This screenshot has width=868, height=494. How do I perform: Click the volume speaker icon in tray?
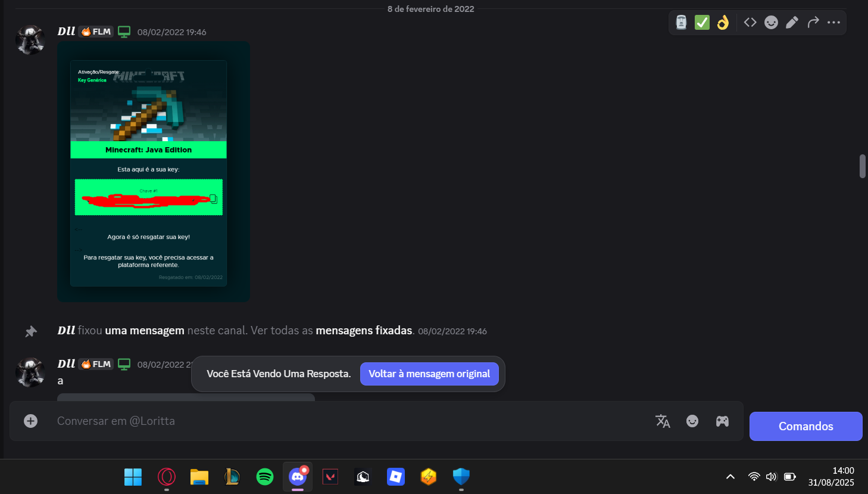(x=772, y=477)
